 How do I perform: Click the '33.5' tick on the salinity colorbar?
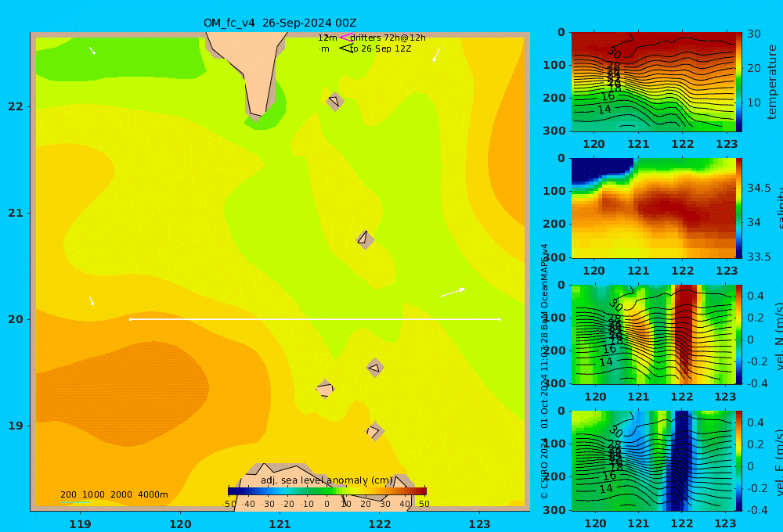[759, 257]
